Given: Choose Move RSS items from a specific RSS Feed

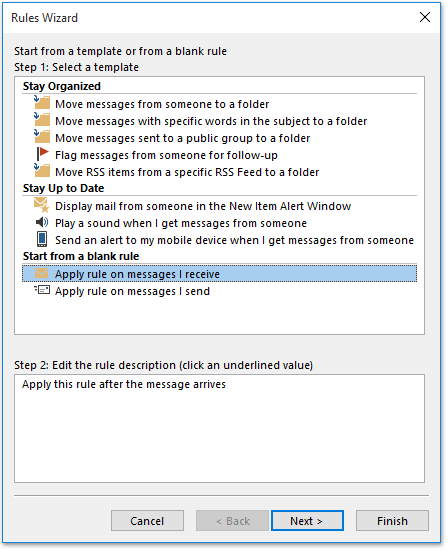Looking at the screenshot, I should 187,172.
